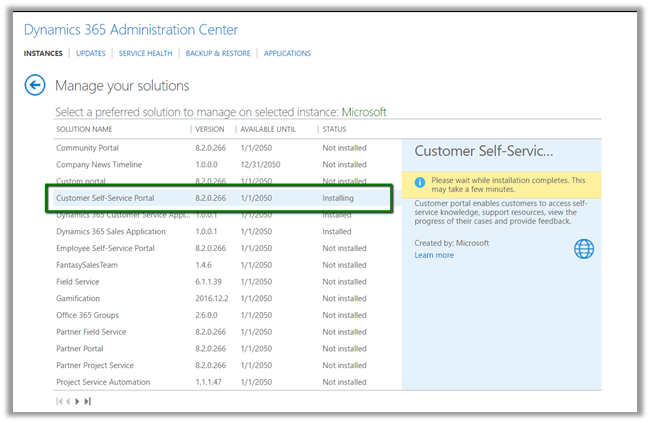Sort by Status column header
Viewport: 650px width, 423px height.
[334, 129]
